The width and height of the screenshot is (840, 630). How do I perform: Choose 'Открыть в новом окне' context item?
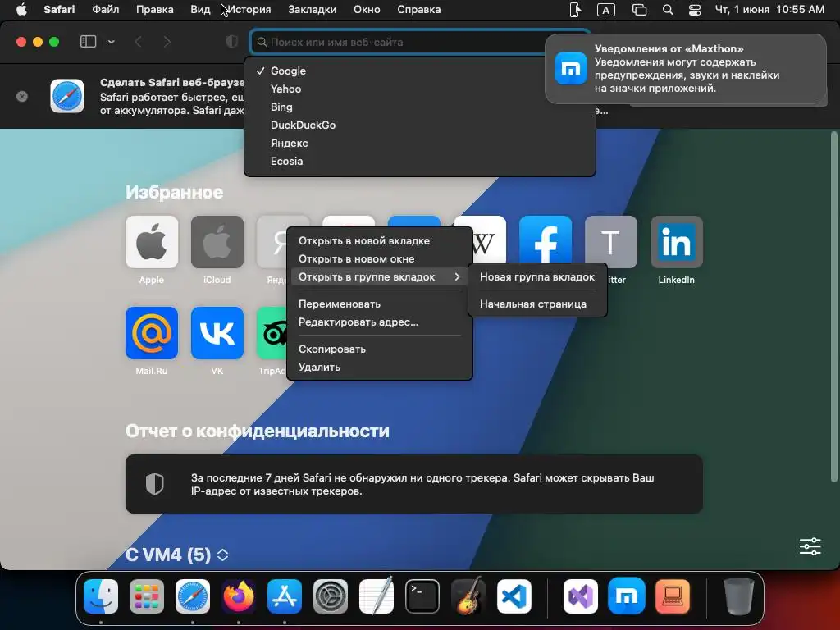[380, 258]
